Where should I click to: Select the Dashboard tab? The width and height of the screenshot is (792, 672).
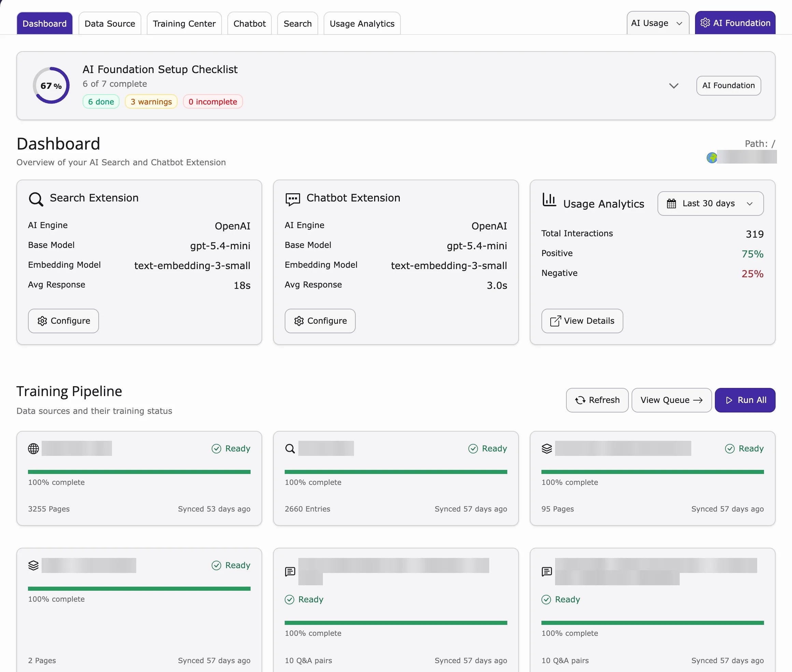pos(44,23)
